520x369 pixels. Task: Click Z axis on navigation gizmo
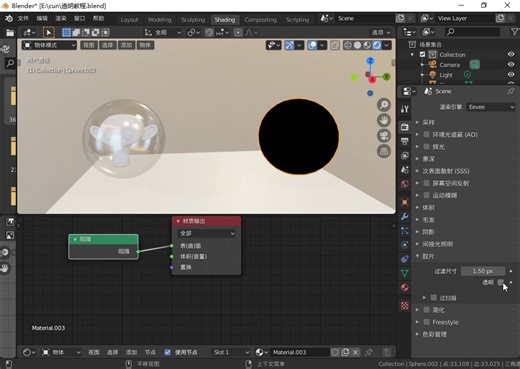point(370,61)
